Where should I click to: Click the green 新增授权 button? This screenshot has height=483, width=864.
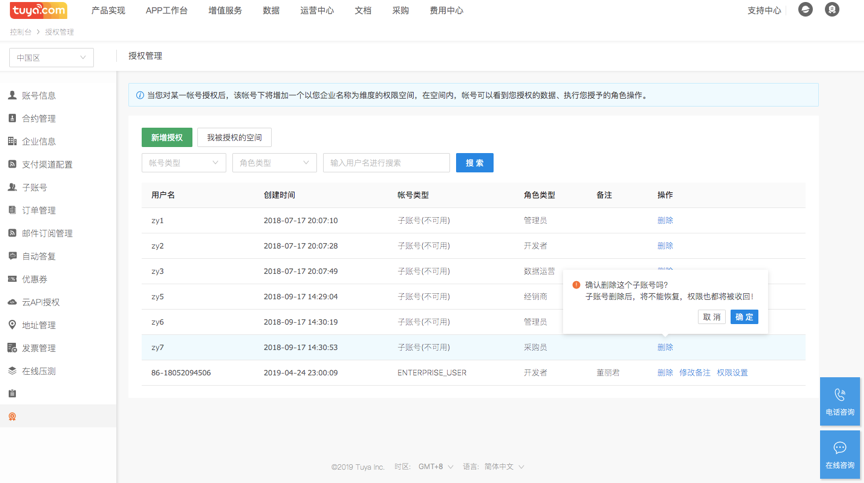167,137
